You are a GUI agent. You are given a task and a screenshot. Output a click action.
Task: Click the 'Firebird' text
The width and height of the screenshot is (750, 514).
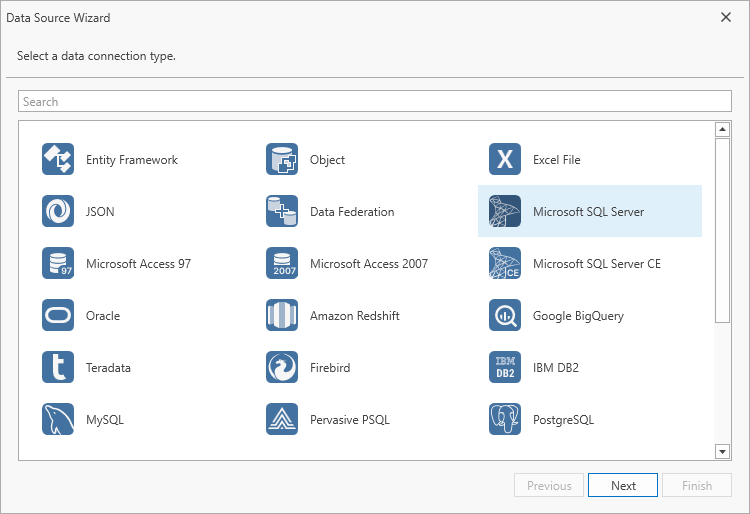[330, 368]
